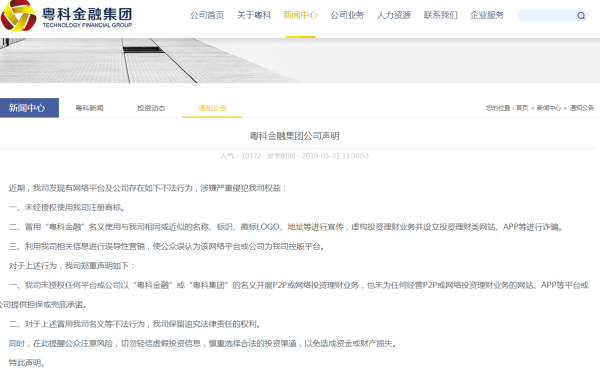Screen dimensions: 600x371
Task: Click 首页 in the breadcrumb
Action: tap(522, 108)
